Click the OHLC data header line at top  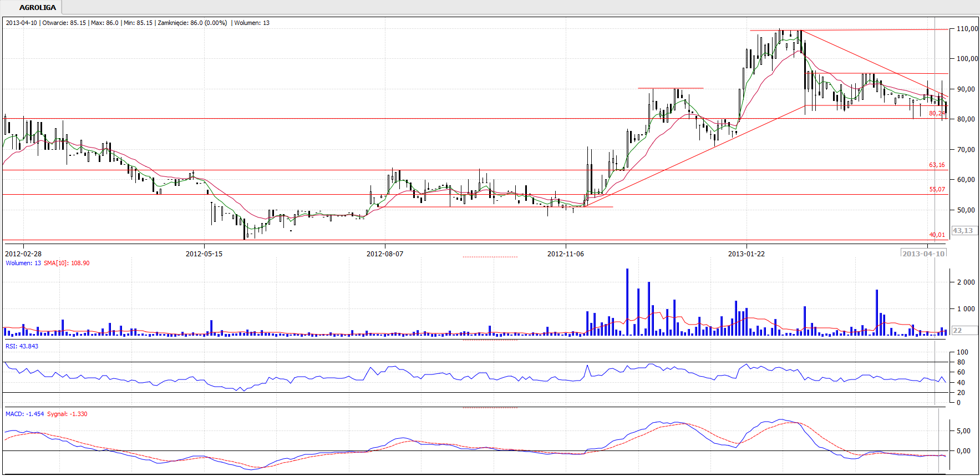138,23
